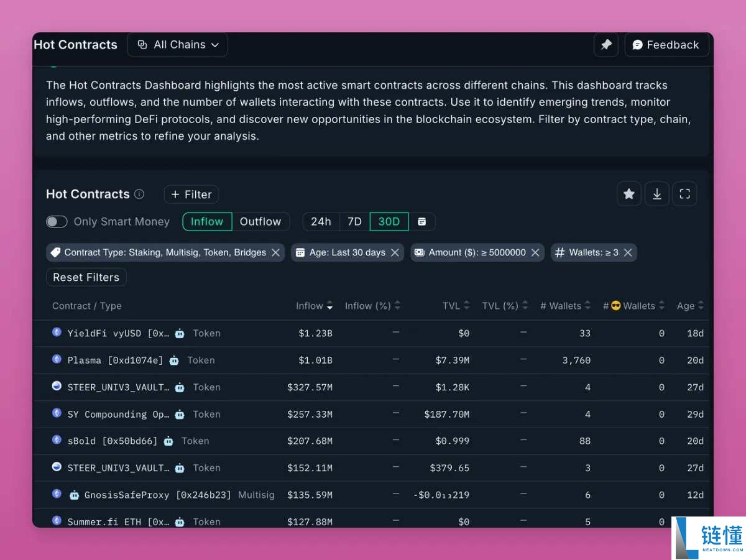Screen dimensions: 746x560
Task: Download the Hot Contracts table data
Action: click(x=656, y=194)
